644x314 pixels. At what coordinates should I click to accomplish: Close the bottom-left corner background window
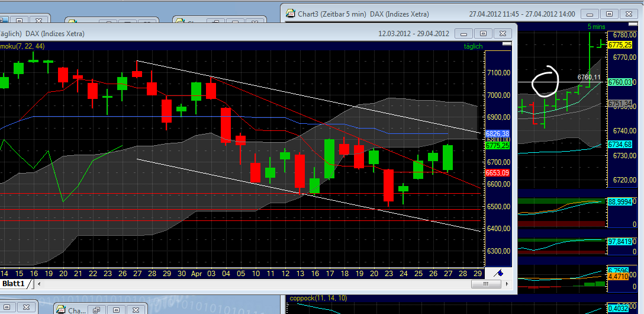tap(27, 307)
